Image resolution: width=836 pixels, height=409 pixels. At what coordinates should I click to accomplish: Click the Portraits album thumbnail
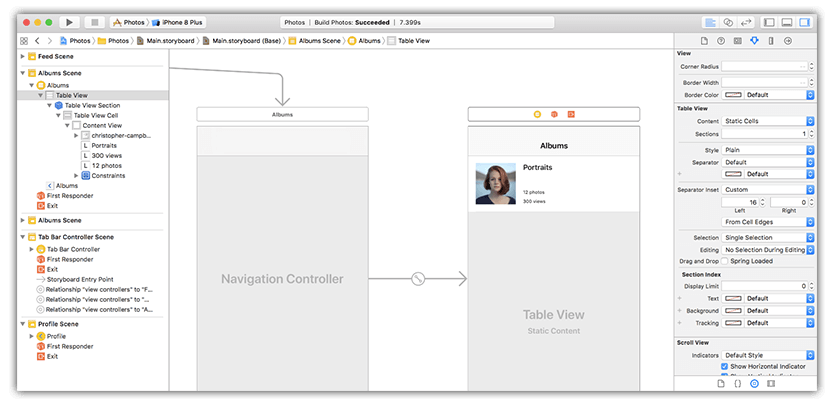[495, 183]
